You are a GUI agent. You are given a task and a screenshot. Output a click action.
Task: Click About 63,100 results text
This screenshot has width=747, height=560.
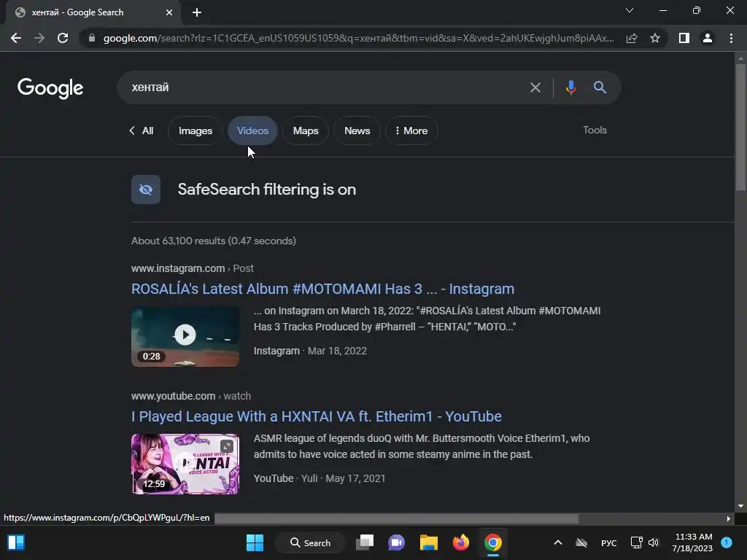tap(214, 241)
